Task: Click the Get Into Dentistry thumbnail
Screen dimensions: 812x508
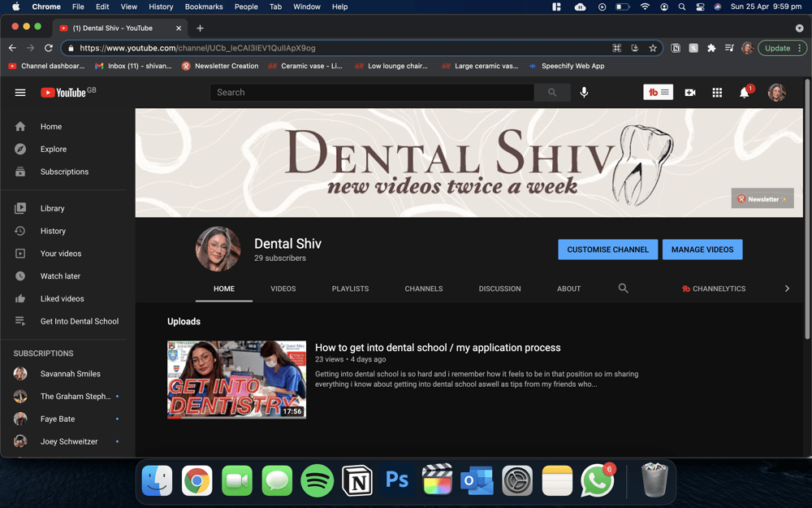Action: point(236,380)
